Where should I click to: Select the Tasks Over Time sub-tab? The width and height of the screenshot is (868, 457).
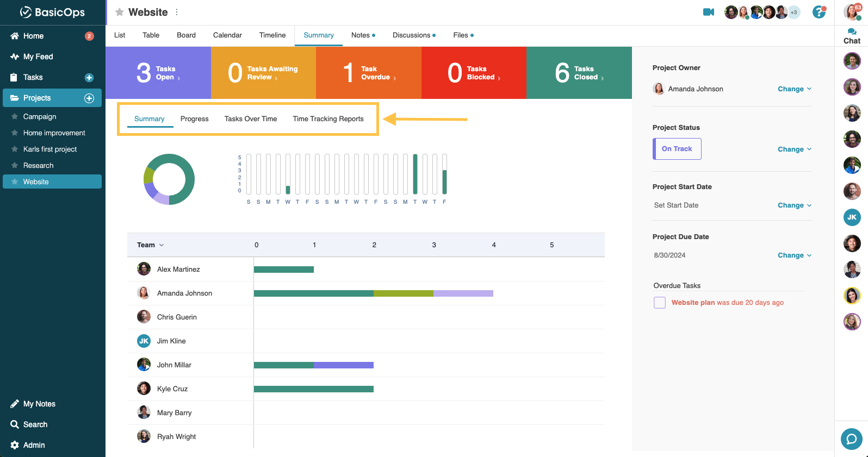[251, 119]
